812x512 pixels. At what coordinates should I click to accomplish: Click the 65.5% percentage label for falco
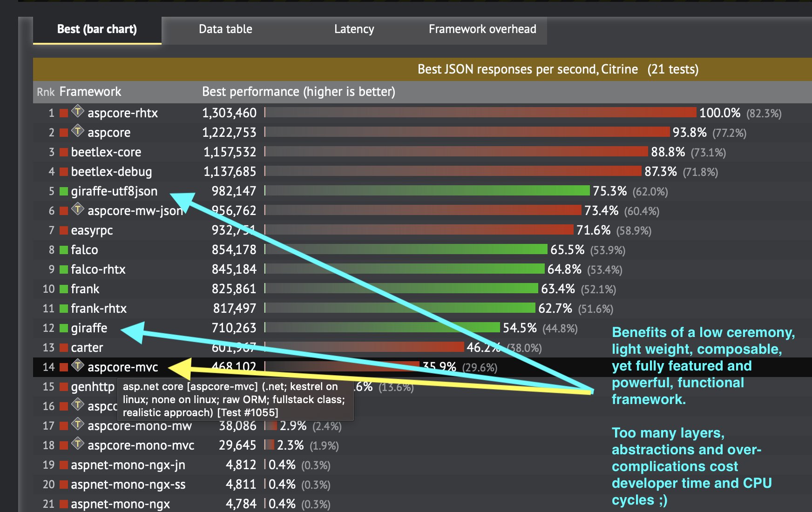pos(568,250)
